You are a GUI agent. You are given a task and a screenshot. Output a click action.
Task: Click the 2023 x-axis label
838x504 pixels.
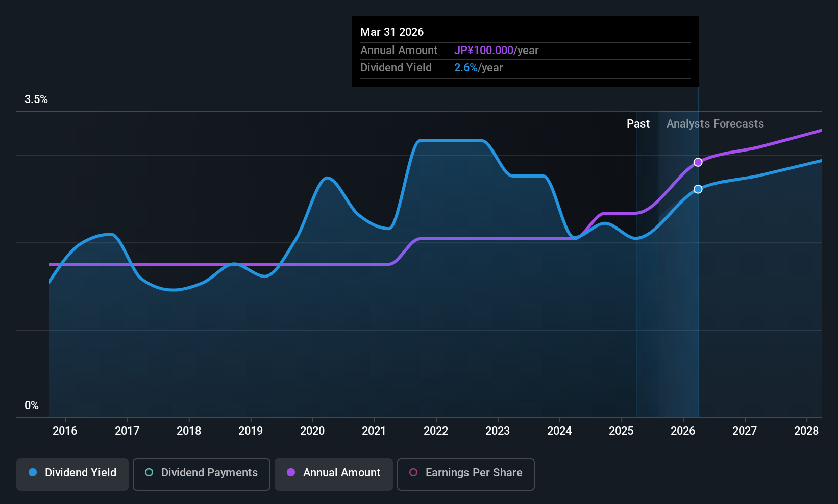pyautogui.click(x=498, y=431)
